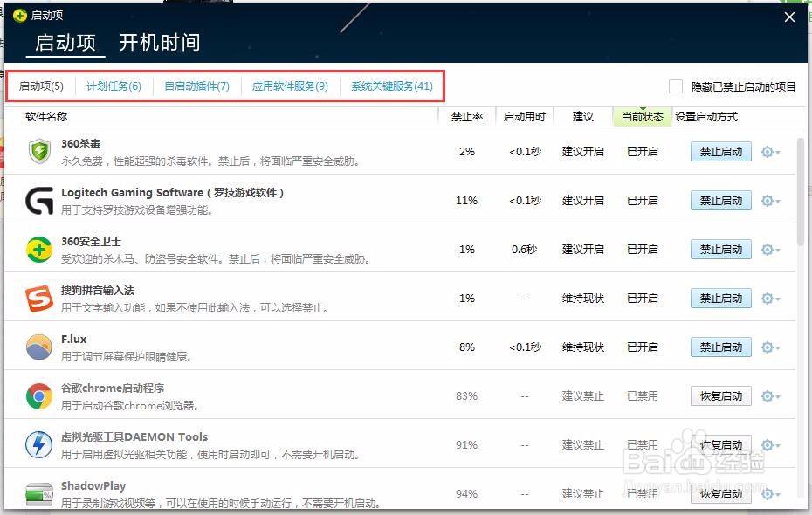812x515 pixels.
Task: Click the 360杀毒 software name
Action: point(81,143)
